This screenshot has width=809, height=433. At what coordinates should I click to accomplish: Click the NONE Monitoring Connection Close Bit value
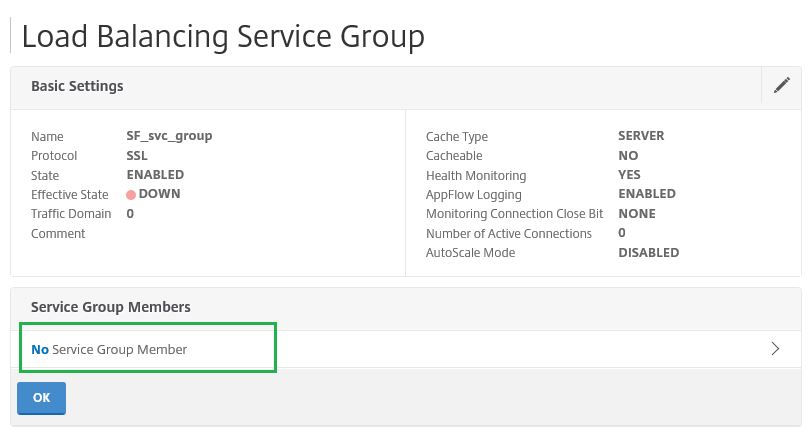[637, 214]
